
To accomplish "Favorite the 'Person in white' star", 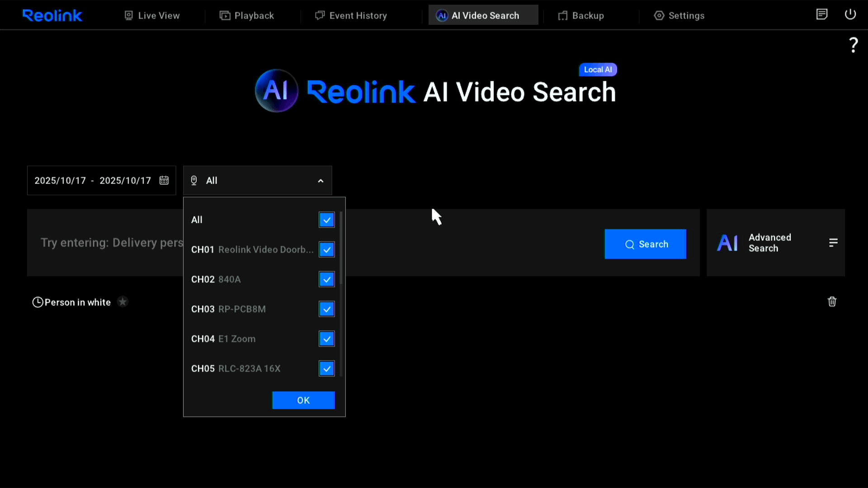I will coord(123,302).
